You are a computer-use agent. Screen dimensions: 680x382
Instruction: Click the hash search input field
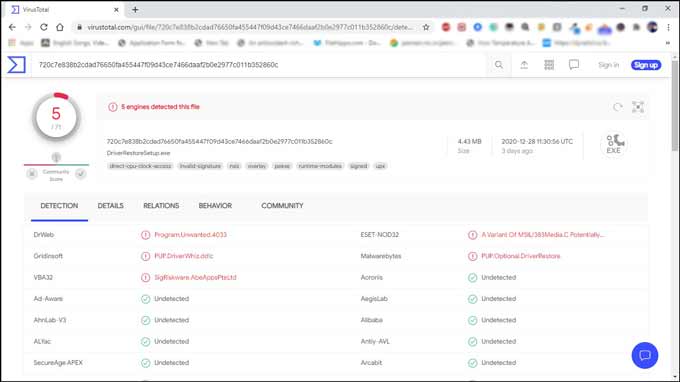(x=260, y=65)
